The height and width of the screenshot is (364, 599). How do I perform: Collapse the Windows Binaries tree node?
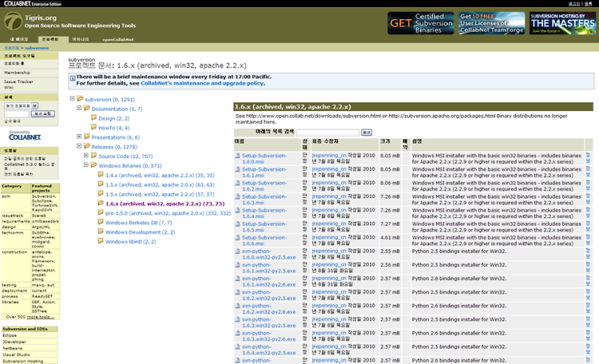(x=86, y=165)
